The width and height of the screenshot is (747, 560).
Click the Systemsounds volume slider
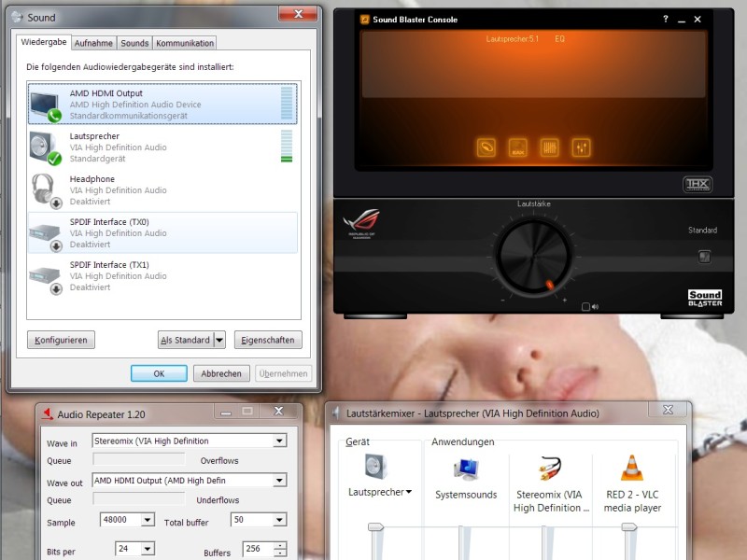click(x=463, y=543)
